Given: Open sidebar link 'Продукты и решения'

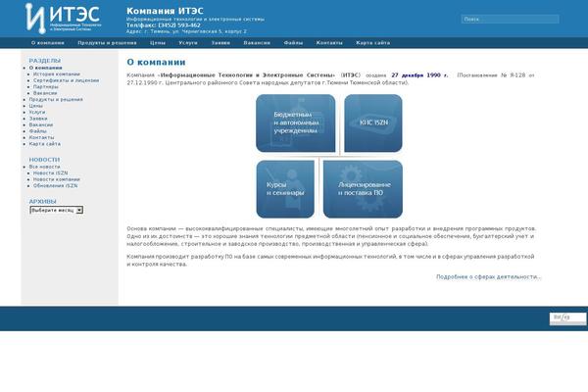Looking at the screenshot, I should point(56,99).
